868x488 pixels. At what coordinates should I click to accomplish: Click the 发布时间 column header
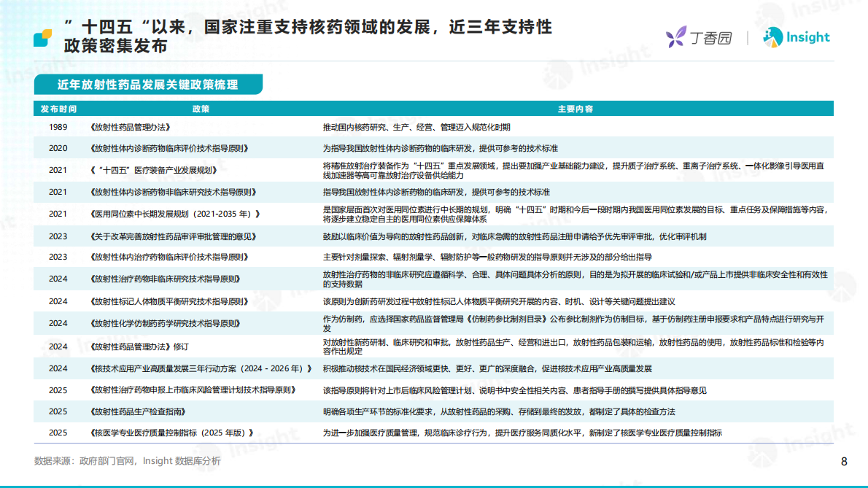tap(59, 108)
